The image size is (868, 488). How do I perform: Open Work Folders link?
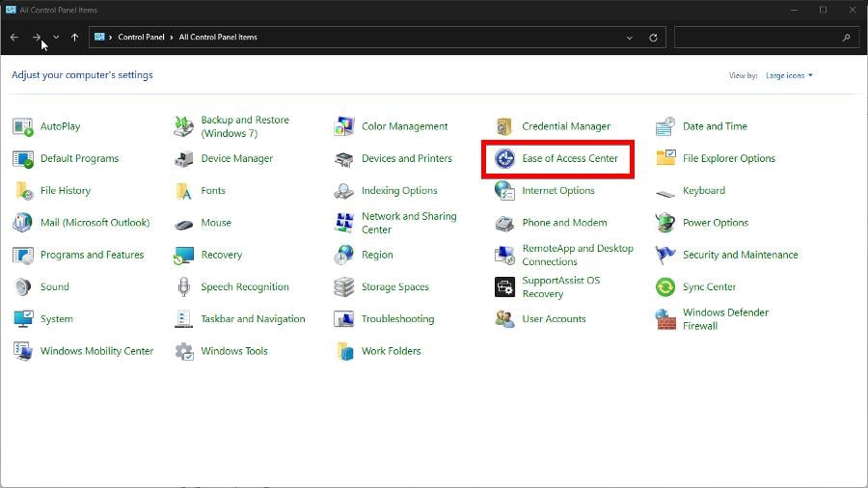click(391, 351)
